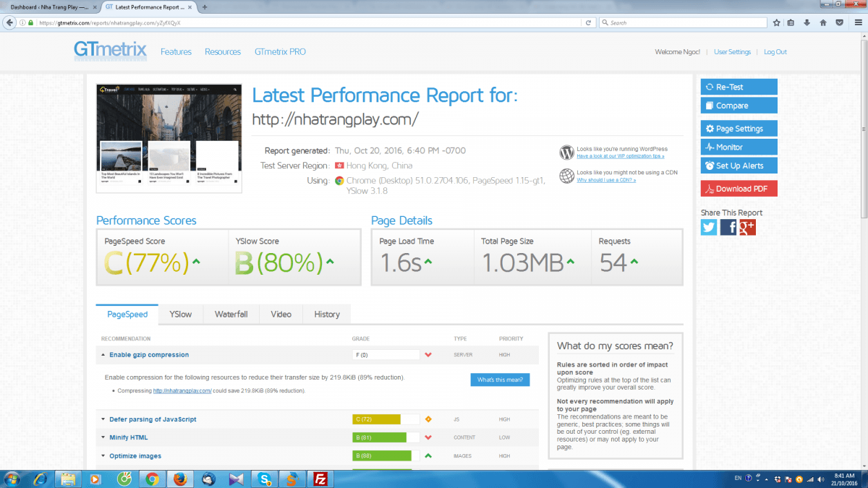Show bookmarks using the clipboard icon
The image size is (868, 488).
tap(791, 22)
